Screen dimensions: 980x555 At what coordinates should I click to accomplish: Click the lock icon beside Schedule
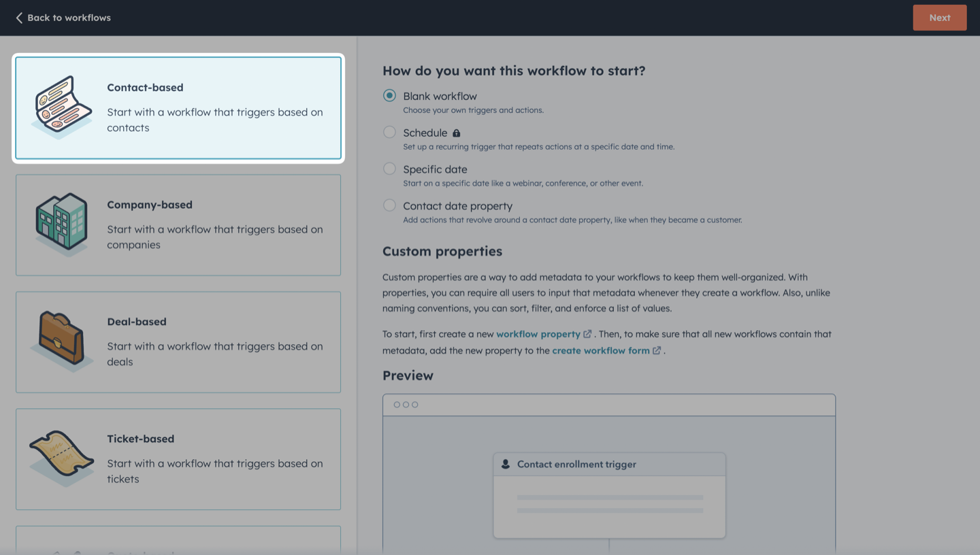(x=457, y=133)
